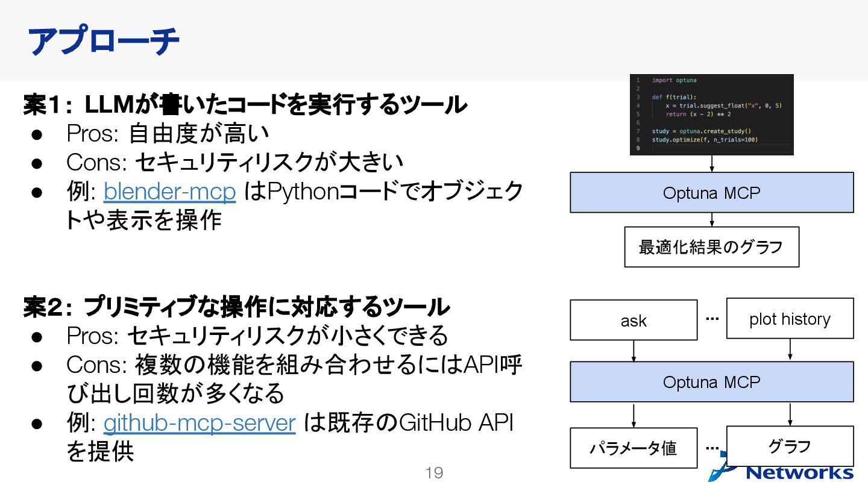868x488 pixels.
Task: Click the Cons: 複数の機能を組み合わせる bullet text
Action: (294, 379)
